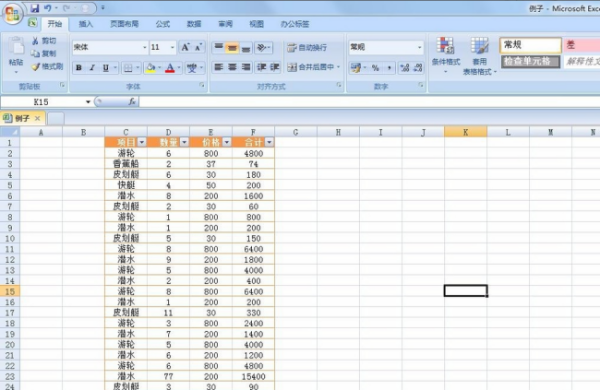The image size is (600, 390).
Task: Open format as table 套用表格格式
Action: pyautogui.click(x=479, y=56)
